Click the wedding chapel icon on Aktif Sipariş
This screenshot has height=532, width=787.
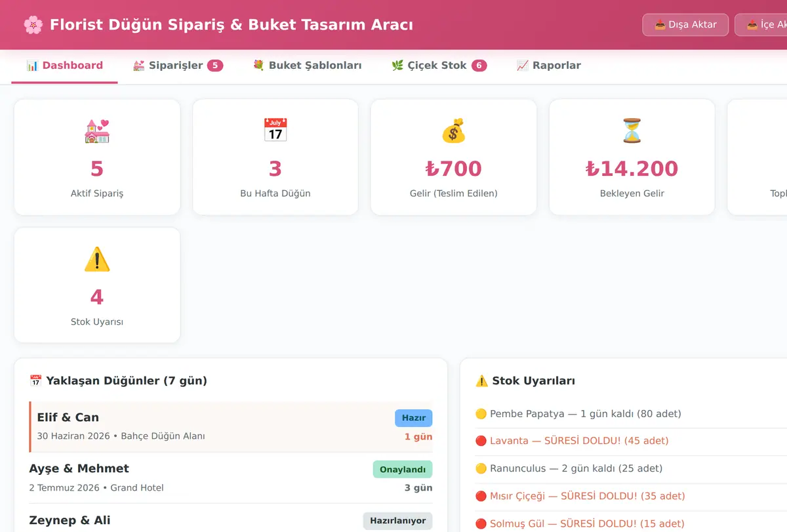click(x=97, y=131)
